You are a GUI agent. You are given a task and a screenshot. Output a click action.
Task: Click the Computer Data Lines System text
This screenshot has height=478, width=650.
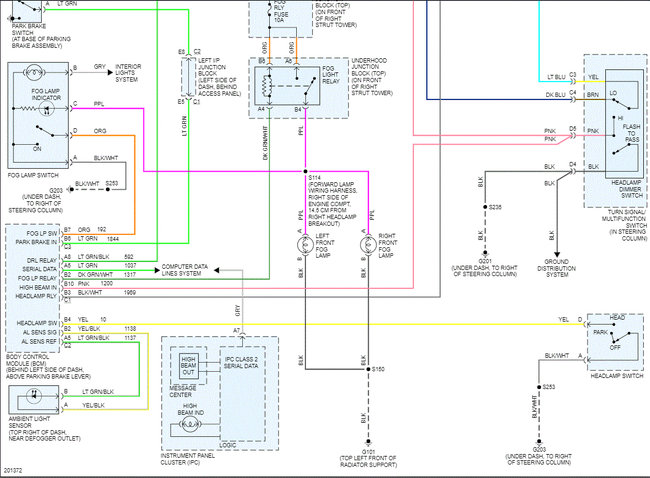coord(184,270)
